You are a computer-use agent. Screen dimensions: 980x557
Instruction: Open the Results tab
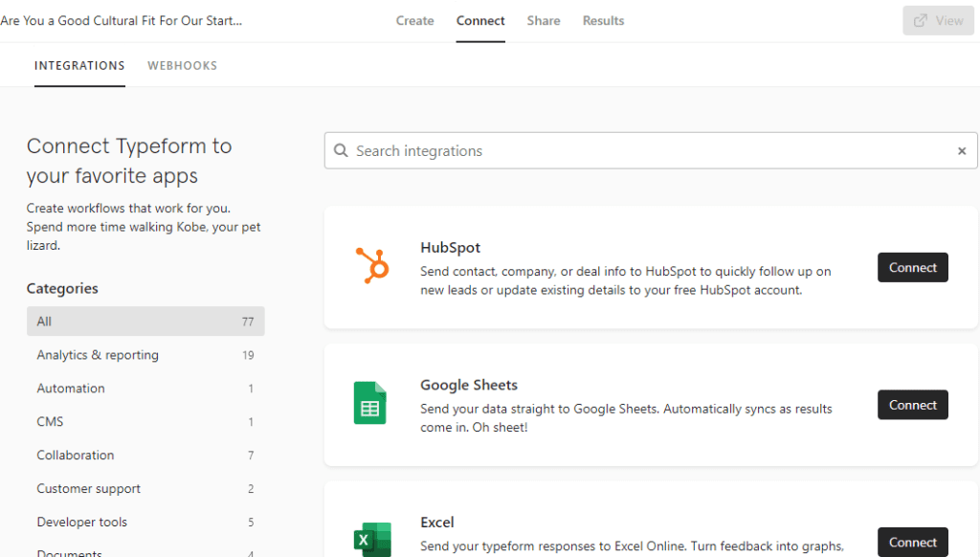coord(603,21)
